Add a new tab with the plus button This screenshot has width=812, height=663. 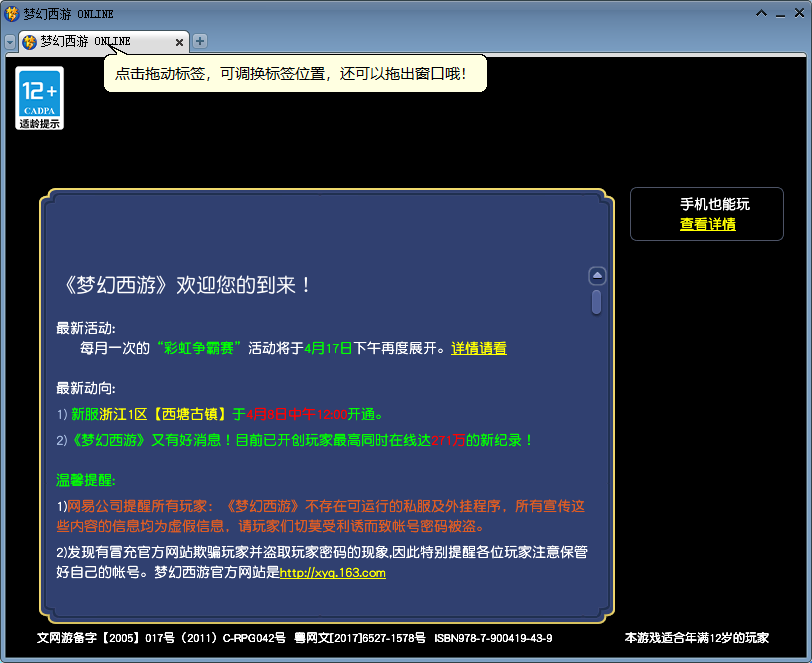(x=200, y=41)
